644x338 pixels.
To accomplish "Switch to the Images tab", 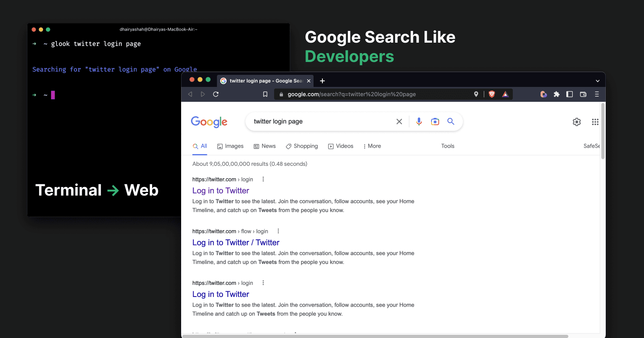I will click(230, 146).
